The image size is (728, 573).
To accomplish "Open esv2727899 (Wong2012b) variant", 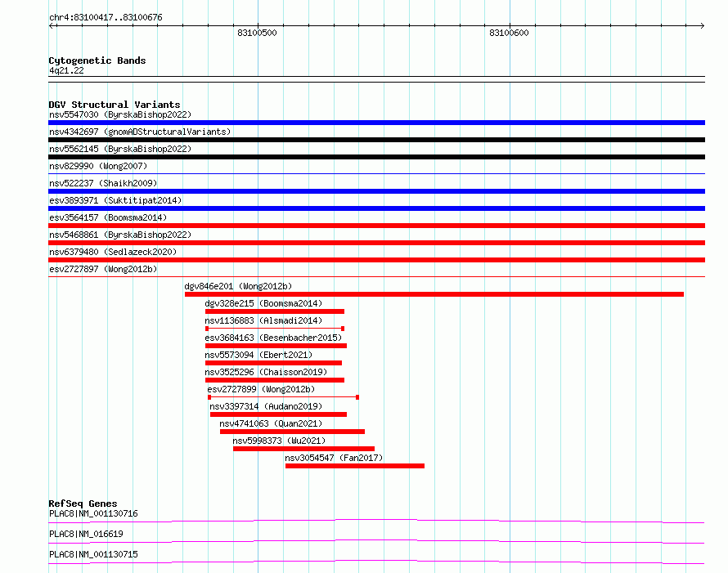I will pyautogui.click(x=261, y=389).
